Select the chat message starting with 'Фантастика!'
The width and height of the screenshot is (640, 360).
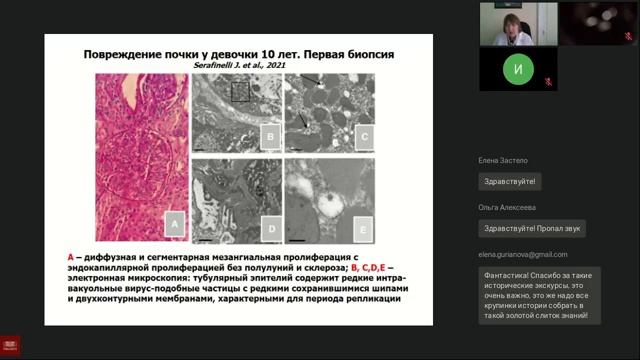coord(540,296)
